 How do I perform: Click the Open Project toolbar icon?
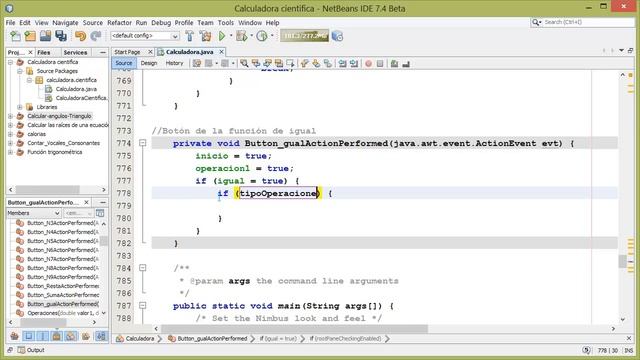click(45, 36)
